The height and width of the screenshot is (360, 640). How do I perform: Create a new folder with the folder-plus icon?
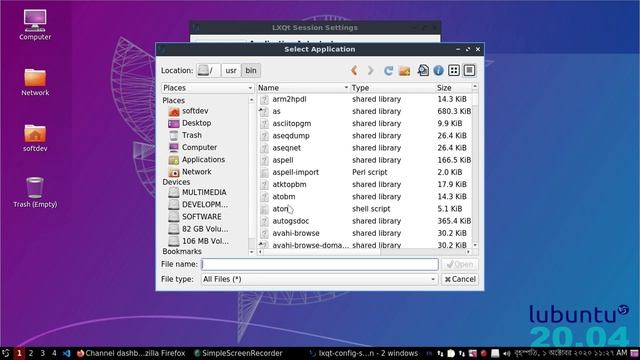click(x=404, y=71)
